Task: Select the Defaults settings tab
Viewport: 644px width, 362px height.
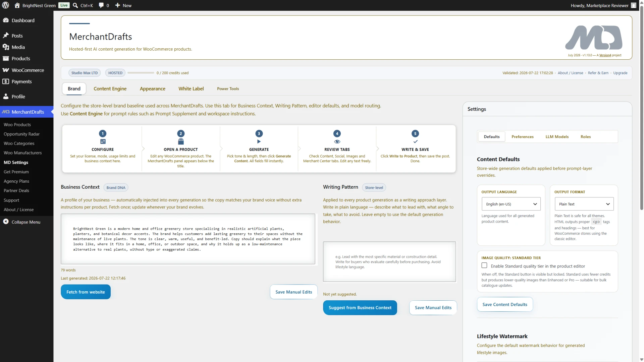Action: coord(491,137)
